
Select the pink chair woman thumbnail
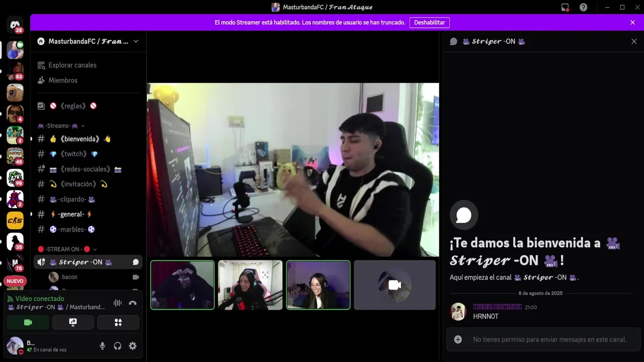click(250, 285)
